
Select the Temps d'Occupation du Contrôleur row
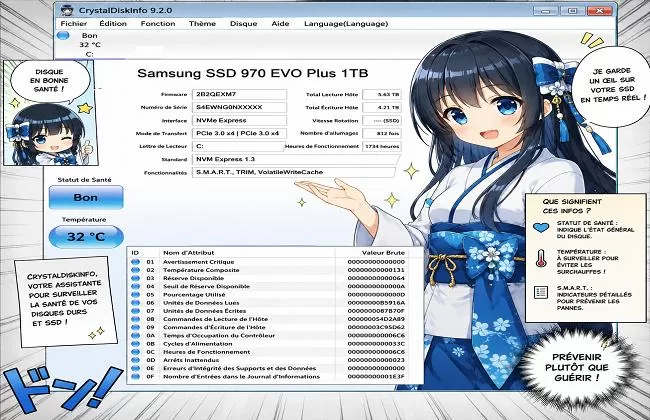point(274,335)
